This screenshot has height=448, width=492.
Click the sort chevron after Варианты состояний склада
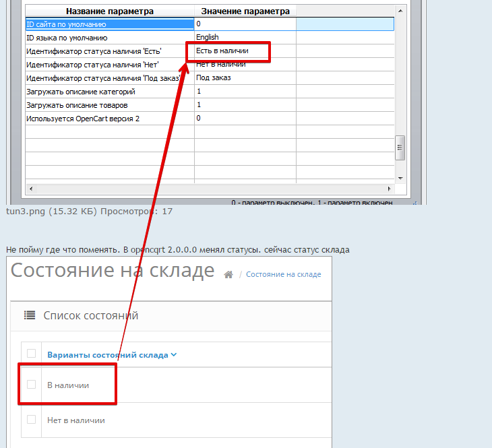(173, 354)
